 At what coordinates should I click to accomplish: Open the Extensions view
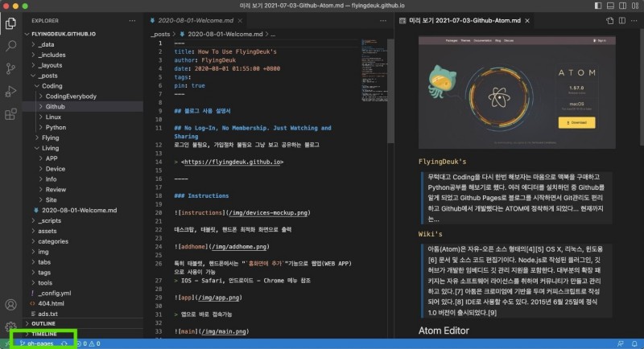(11, 114)
